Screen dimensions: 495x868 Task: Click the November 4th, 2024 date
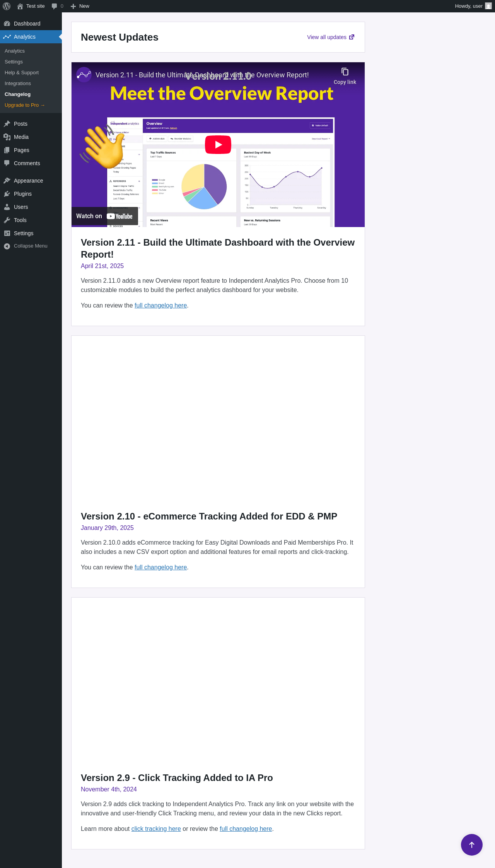109,789
